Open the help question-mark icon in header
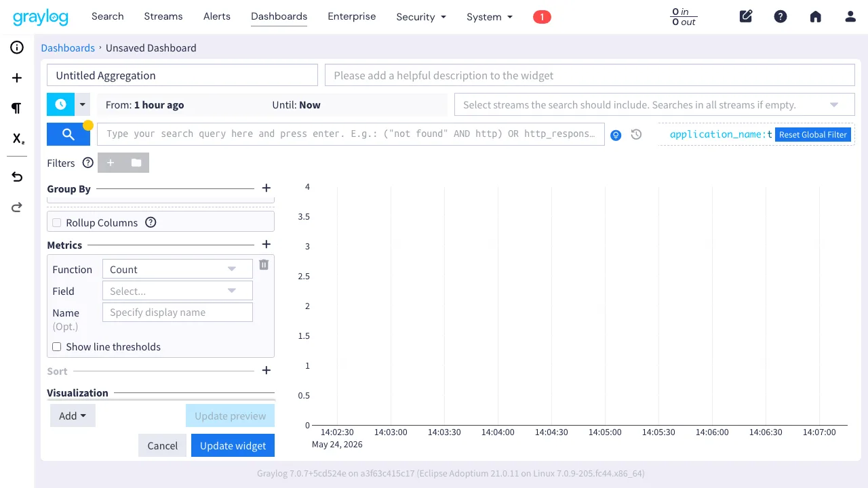The image size is (868, 488). [x=781, y=17]
